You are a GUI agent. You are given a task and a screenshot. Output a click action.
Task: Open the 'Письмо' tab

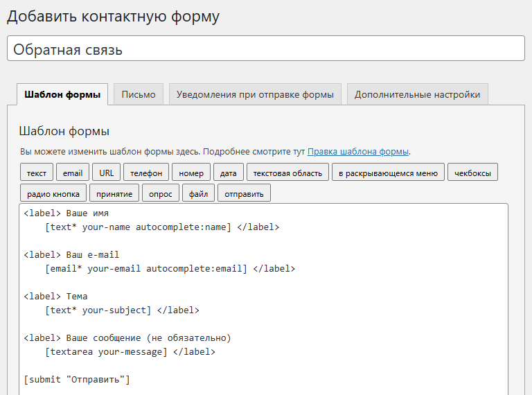click(x=139, y=94)
